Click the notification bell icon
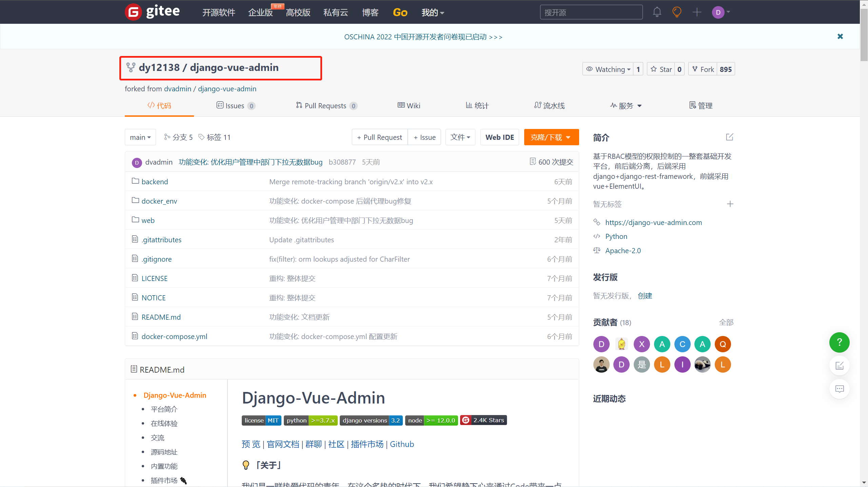This screenshot has height=487, width=868. pos(657,12)
